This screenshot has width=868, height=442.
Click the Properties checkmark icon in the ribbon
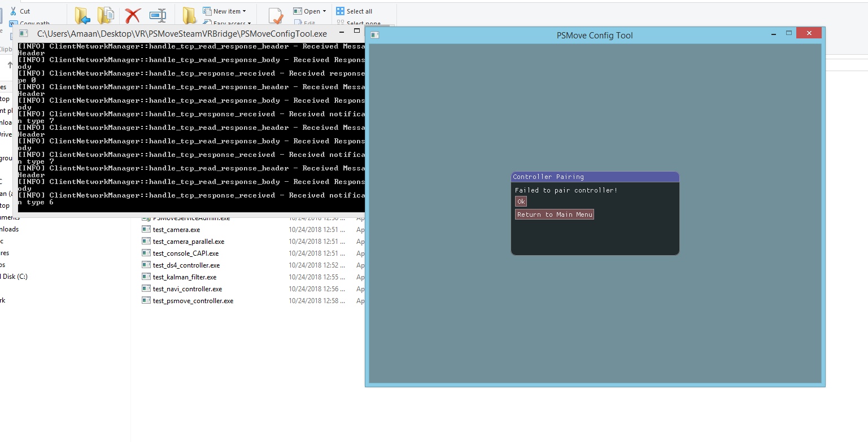[276, 15]
